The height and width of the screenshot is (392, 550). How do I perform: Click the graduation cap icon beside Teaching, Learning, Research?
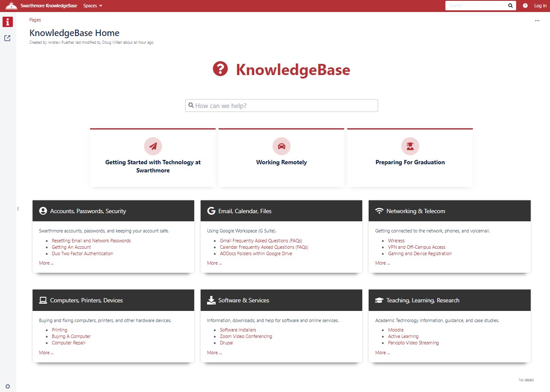pos(379,300)
